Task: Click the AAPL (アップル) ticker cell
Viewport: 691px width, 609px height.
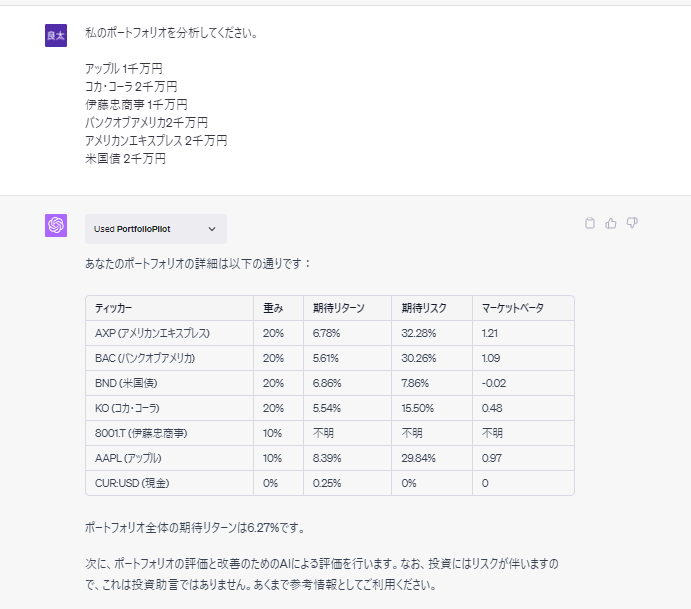Action: 127,458
